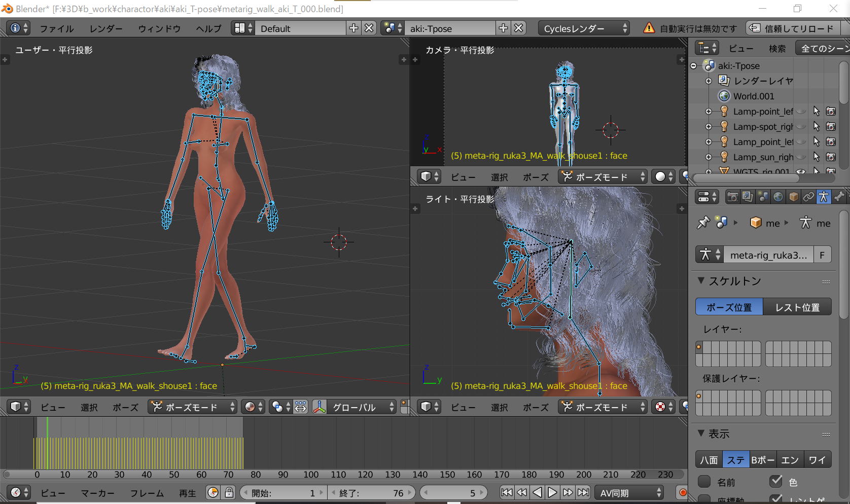Toggle the timeline lock icon button

pos(229,492)
